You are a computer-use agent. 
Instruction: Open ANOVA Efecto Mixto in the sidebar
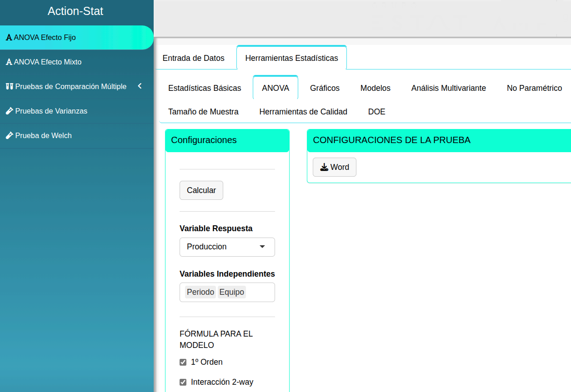point(77,62)
